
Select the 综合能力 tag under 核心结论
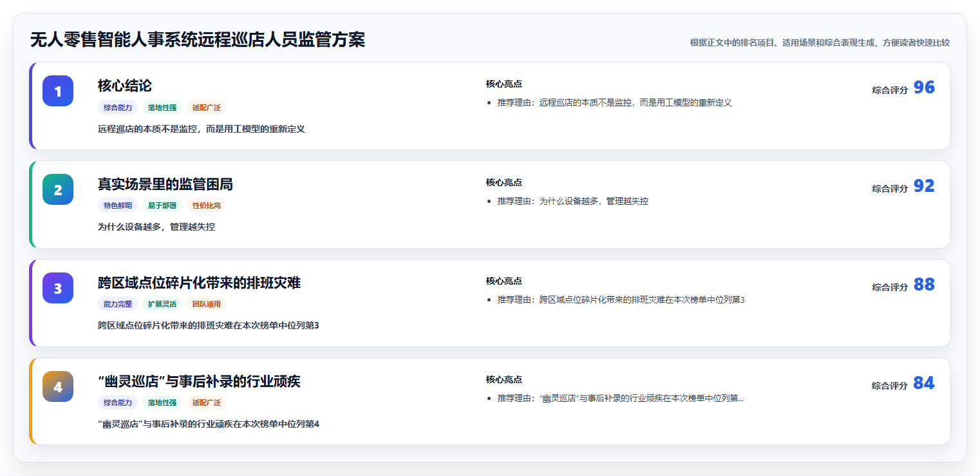pyautogui.click(x=118, y=108)
